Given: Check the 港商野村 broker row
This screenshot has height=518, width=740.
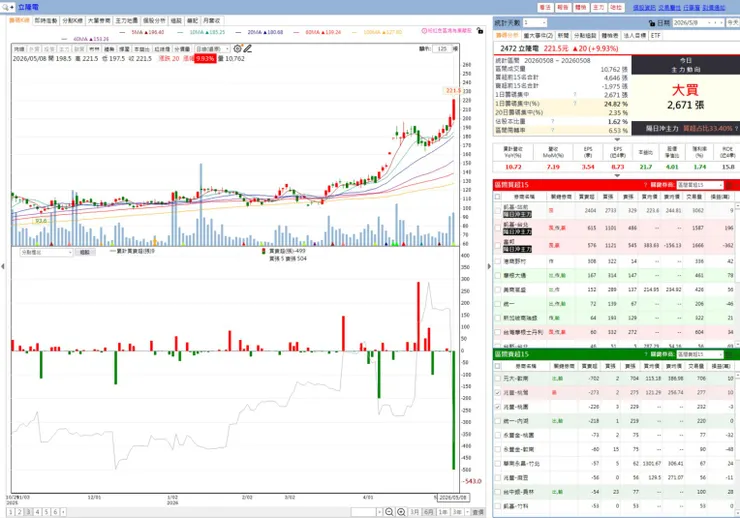Looking at the screenshot, I should pos(497,261).
